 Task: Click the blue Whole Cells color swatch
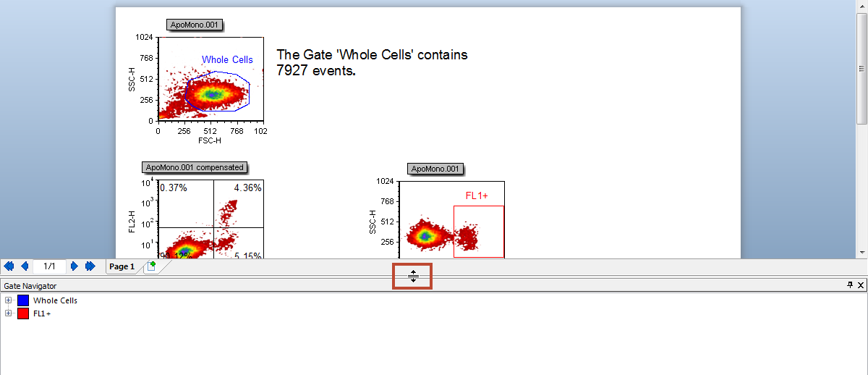point(23,300)
